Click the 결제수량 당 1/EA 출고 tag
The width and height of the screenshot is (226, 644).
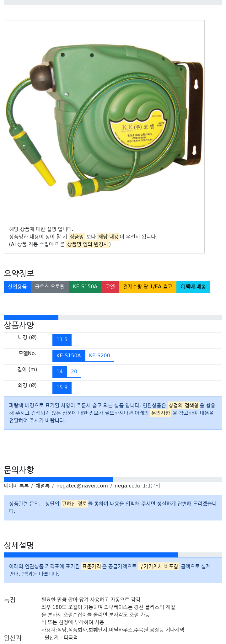(148, 287)
